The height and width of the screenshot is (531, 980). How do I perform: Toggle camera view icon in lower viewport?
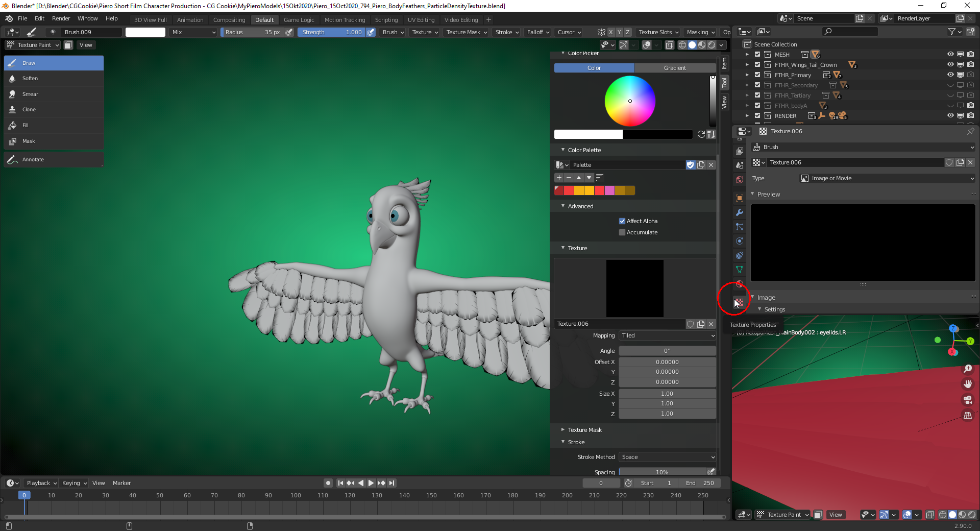[968, 400]
